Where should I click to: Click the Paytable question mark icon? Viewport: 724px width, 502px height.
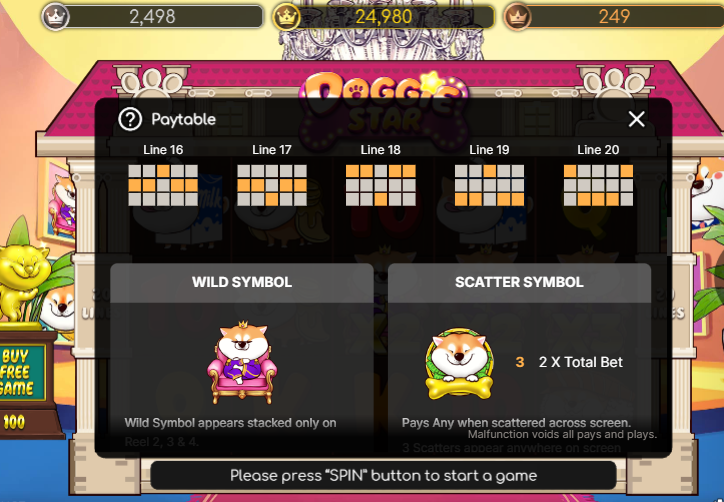(x=130, y=120)
